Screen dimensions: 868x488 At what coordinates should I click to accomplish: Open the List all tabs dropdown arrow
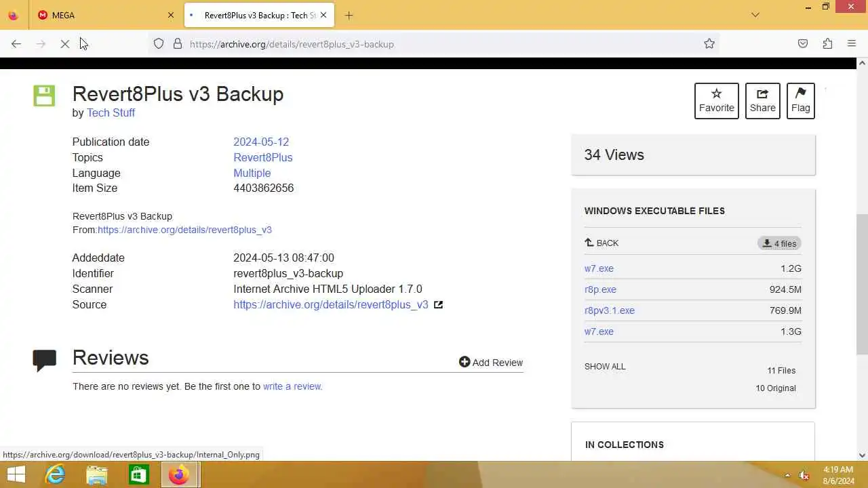point(755,15)
